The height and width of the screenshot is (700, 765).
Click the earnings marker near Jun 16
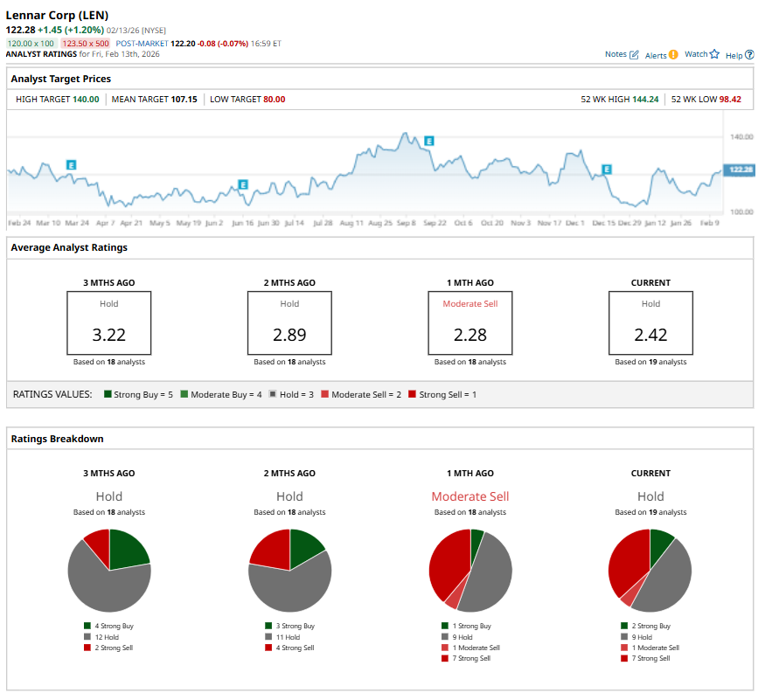tap(242, 184)
